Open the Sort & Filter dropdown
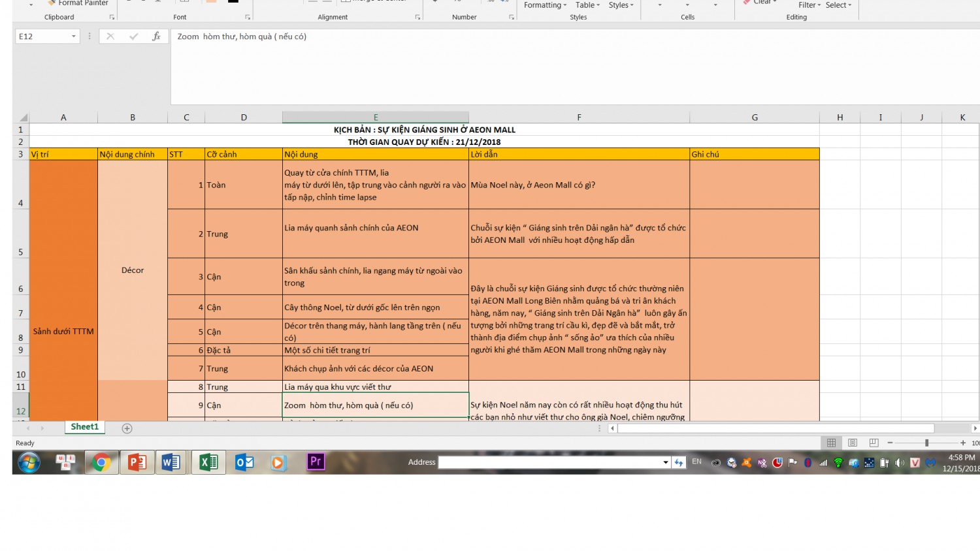980x551 pixels. [x=809, y=5]
